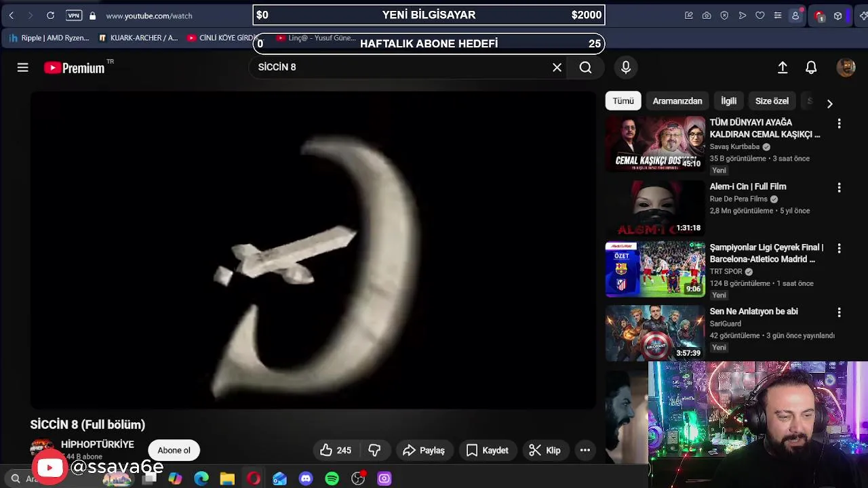Open Outlook mail from taskbar
The image size is (868, 488).
[x=279, y=479]
